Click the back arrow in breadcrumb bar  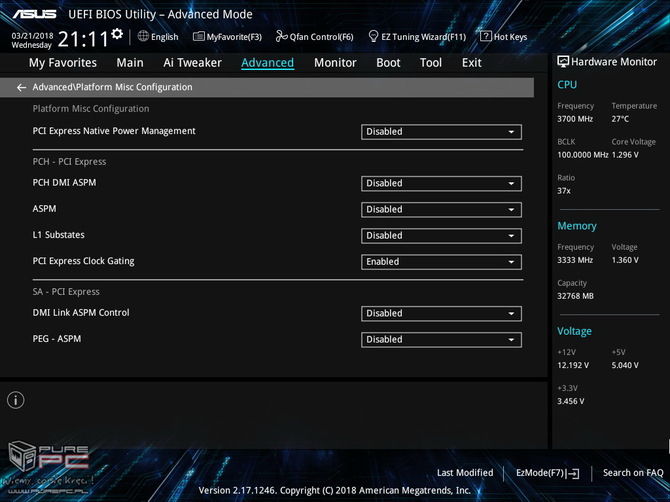tap(21, 88)
